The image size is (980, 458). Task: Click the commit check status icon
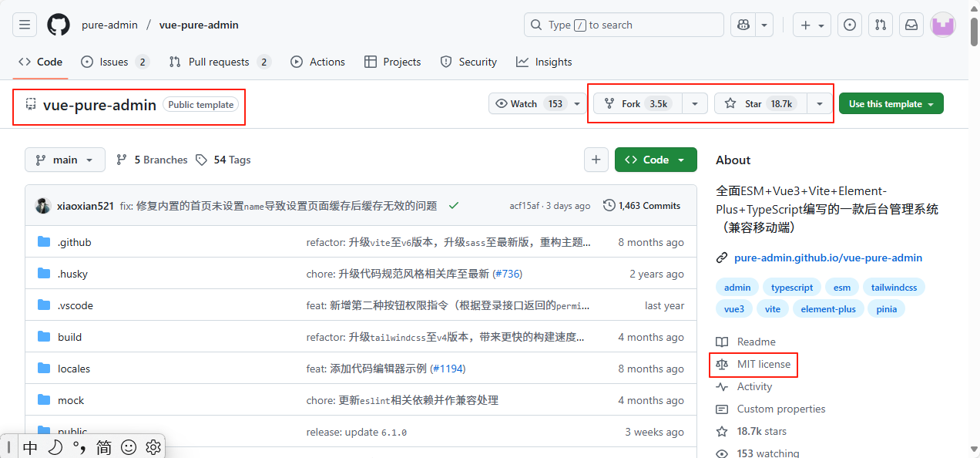[x=454, y=206]
